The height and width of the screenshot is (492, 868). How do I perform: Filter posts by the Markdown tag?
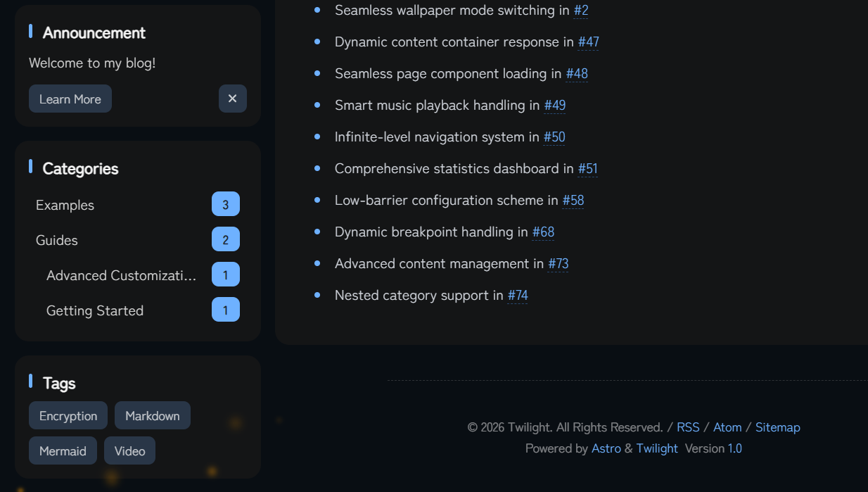(153, 415)
